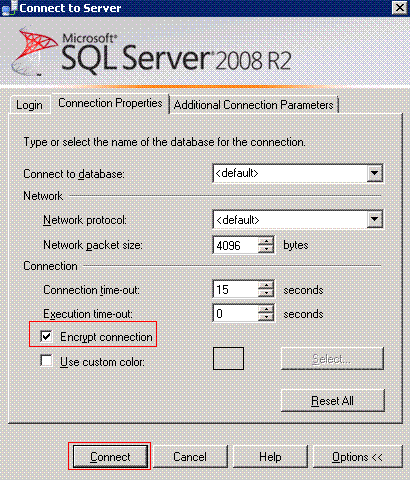Uncheck the Encrypt connection checkbox
The width and height of the screenshot is (410, 480).
click(x=46, y=336)
